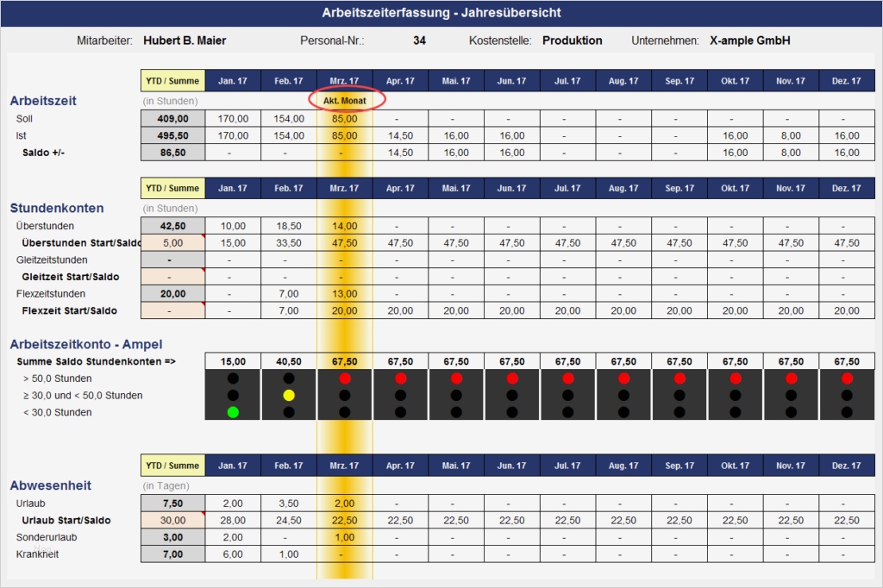Click the red traffic light under Mrz. 17
This screenshot has height=588, width=883.
344,377
